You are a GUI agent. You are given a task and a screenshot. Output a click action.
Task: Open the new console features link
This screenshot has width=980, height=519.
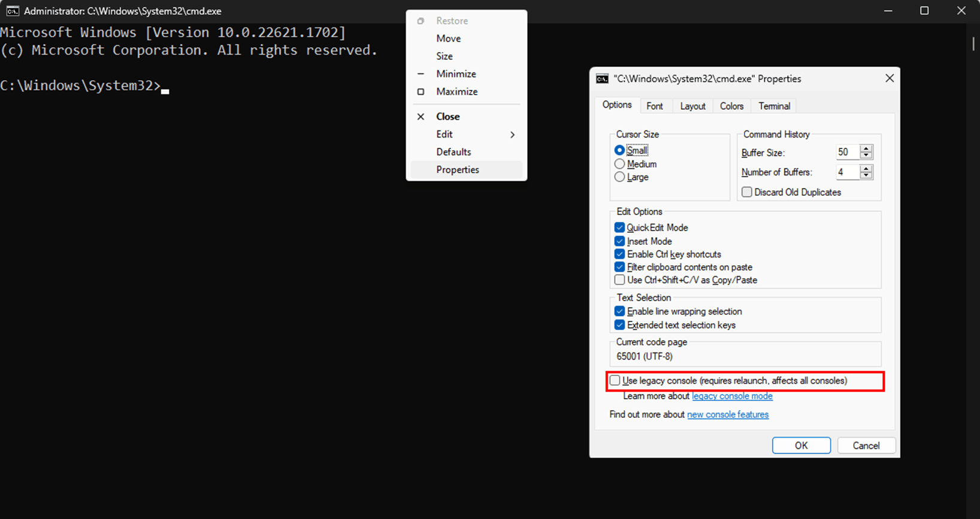[728, 414]
